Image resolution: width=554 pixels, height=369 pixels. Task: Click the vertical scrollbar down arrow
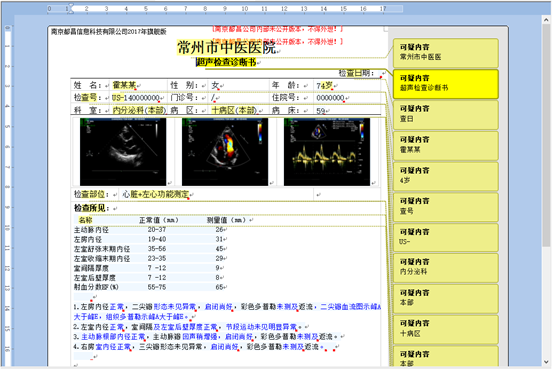tap(546, 362)
